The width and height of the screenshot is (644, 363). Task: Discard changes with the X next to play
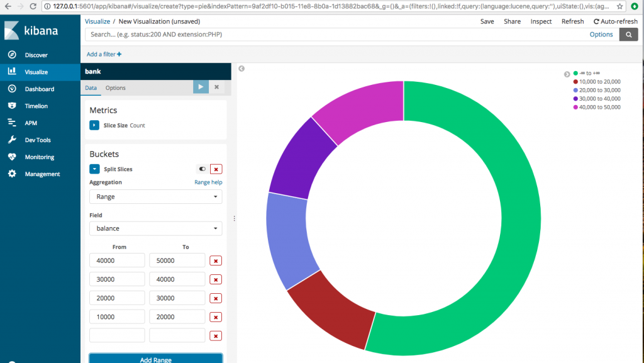(x=216, y=87)
